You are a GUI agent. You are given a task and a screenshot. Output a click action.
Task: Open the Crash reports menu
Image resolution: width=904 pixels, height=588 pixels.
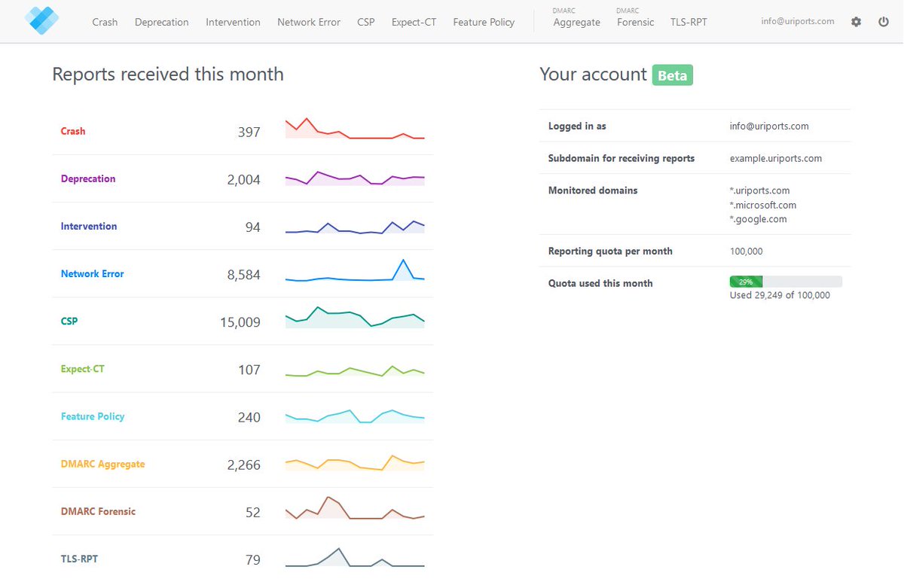pos(105,22)
